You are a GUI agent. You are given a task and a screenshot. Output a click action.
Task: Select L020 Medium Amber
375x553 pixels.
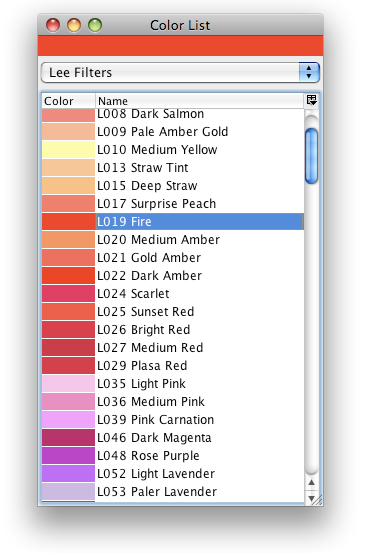(173, 239)
